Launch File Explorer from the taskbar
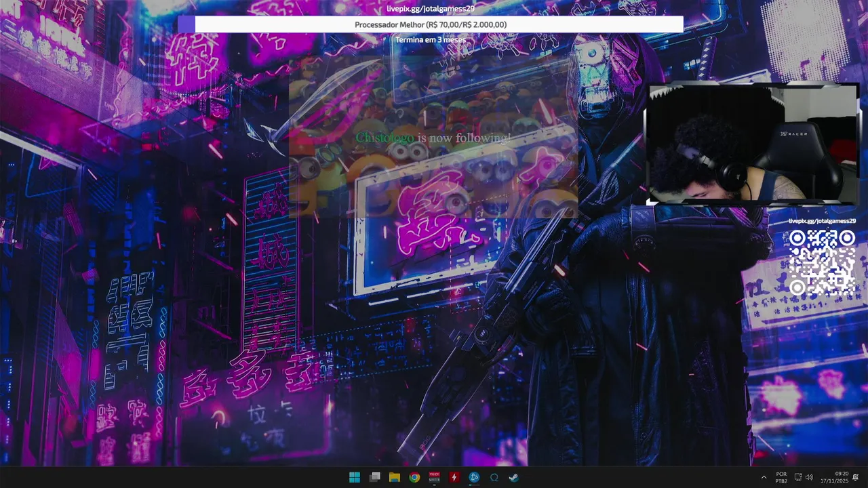 pyautogui.click(x=394, y=477)
